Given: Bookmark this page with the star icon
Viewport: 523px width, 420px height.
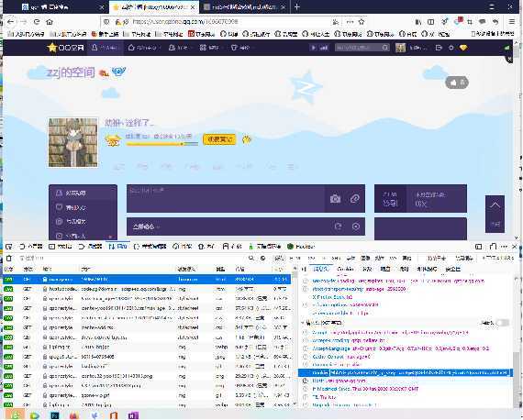Looking at the screenshot, I should click(362, 22).
